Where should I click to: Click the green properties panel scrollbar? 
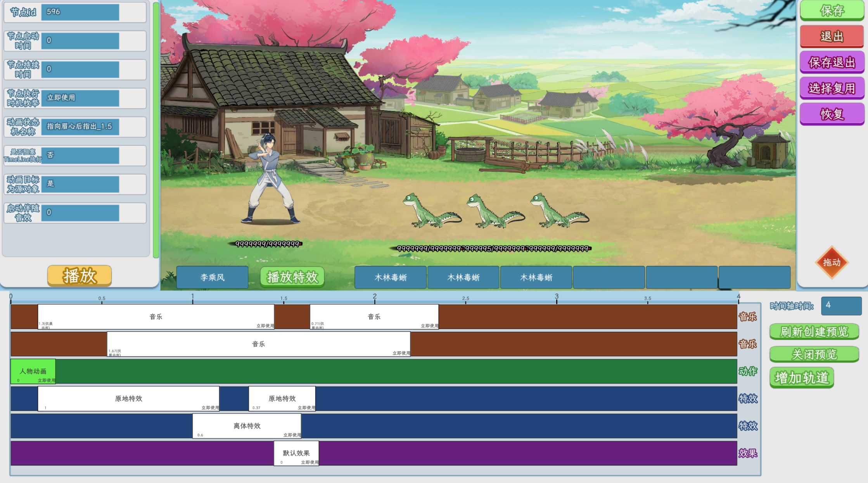[156, 130]
